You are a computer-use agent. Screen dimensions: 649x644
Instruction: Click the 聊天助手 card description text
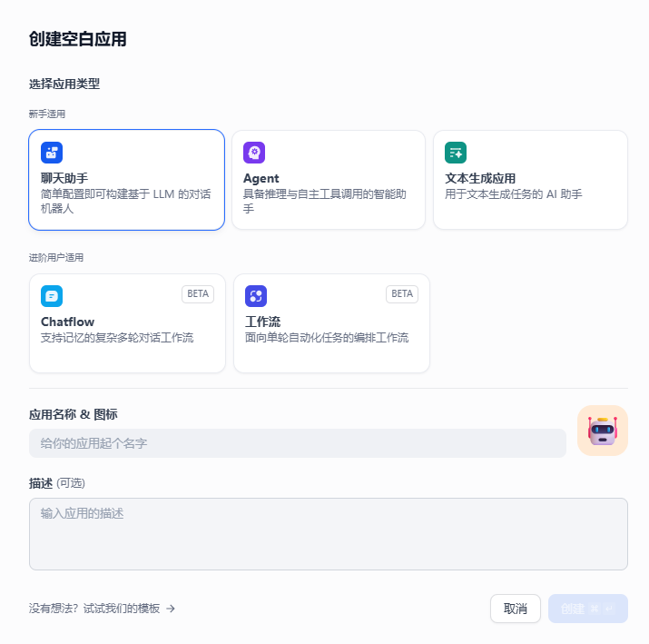[x=126, y=202]
